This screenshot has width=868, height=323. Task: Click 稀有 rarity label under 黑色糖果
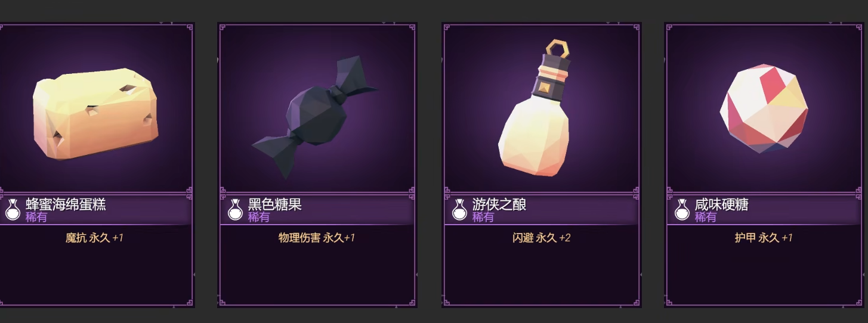click(x=259, y=218)
